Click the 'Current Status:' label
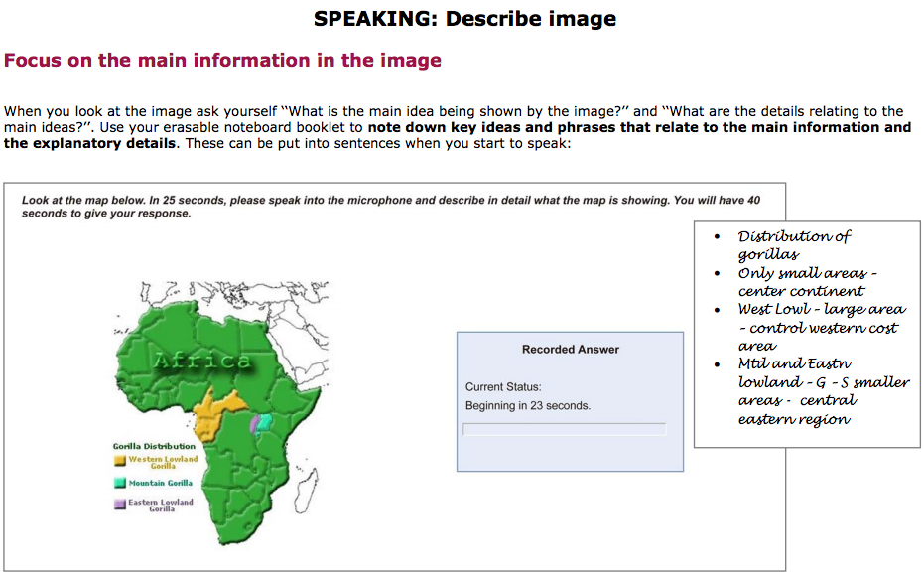Screen dimensions: 924x580 coord(503,386)
